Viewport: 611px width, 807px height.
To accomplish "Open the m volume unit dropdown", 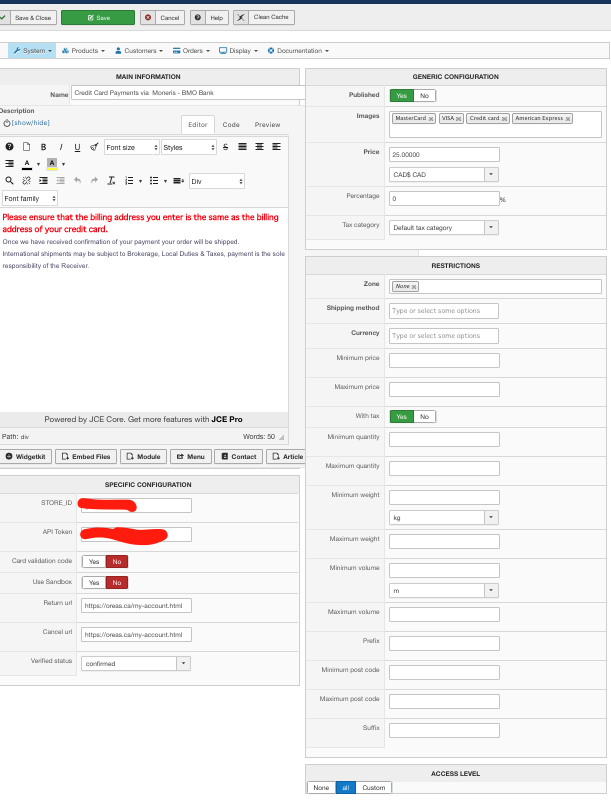I will pos(444,590).
